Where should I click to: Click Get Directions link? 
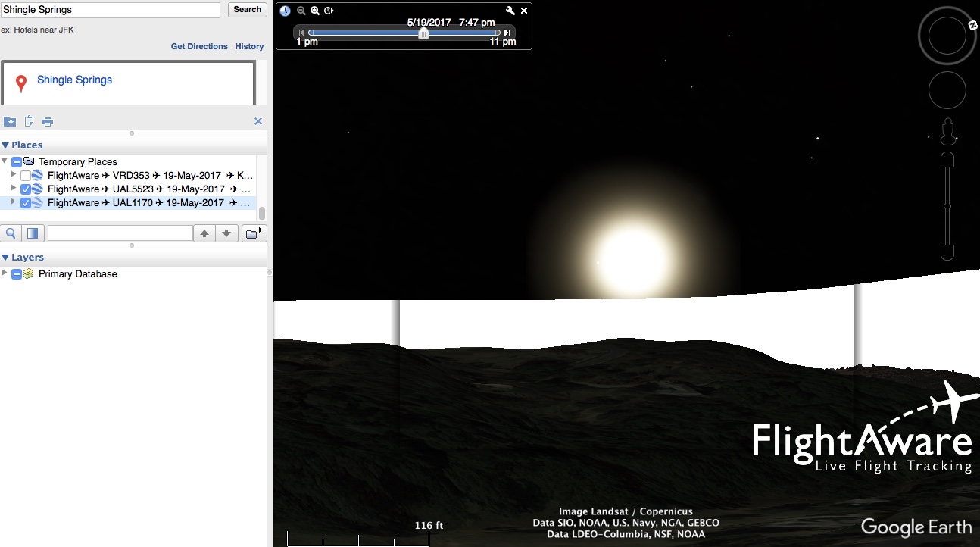coord(199,46)
